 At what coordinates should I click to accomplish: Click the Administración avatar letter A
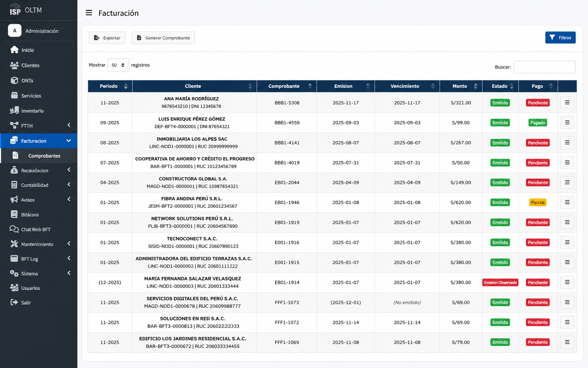(15, 31)
